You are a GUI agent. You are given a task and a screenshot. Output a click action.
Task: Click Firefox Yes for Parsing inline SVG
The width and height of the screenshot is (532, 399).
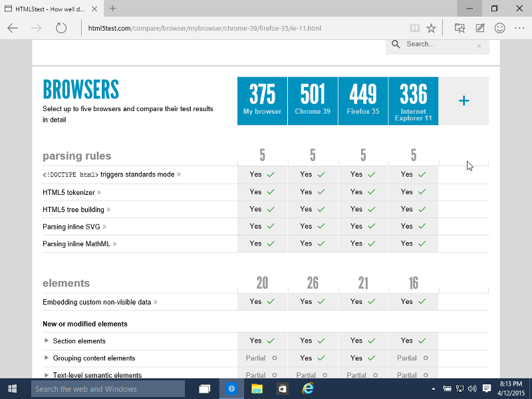pyautogui.click(x=363, y=226)
